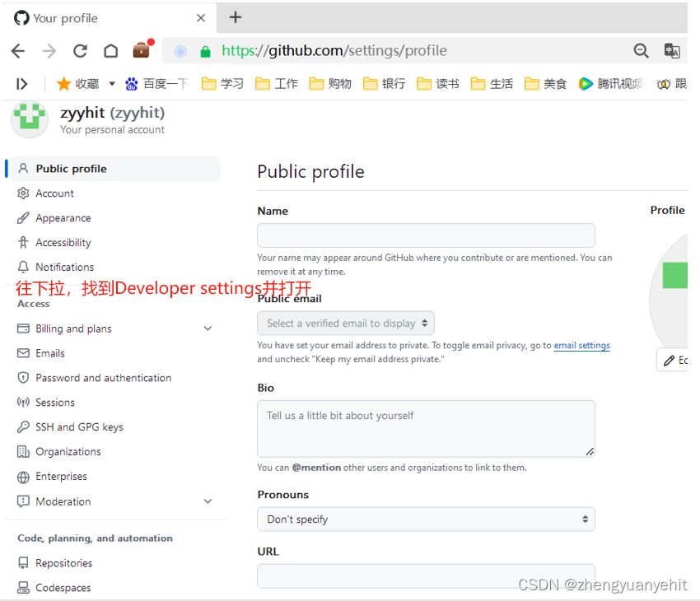Screen dimensions: 700x601
Task: Open Emails settings in sidebar
Action: (40, 353)
